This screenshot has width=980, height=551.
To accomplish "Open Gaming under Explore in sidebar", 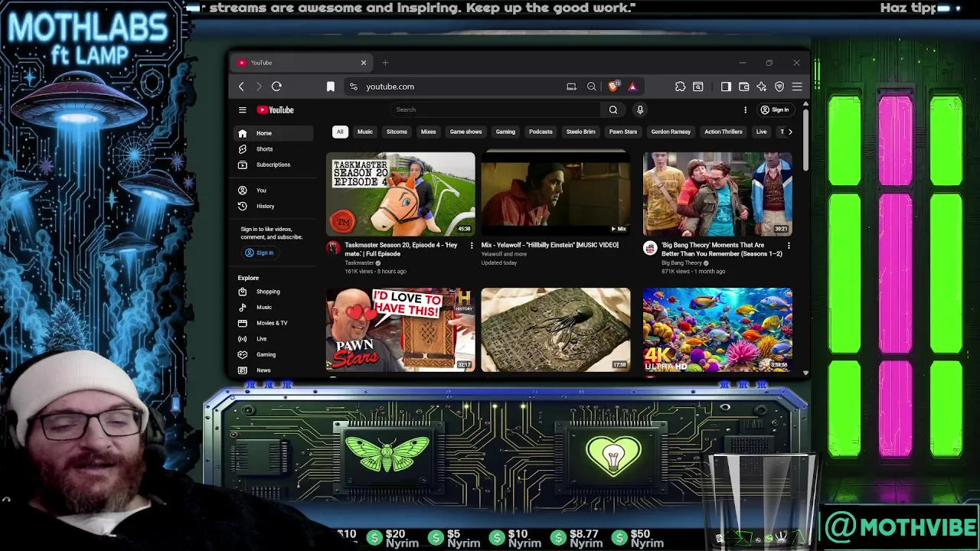I will [x=273, y=355].
